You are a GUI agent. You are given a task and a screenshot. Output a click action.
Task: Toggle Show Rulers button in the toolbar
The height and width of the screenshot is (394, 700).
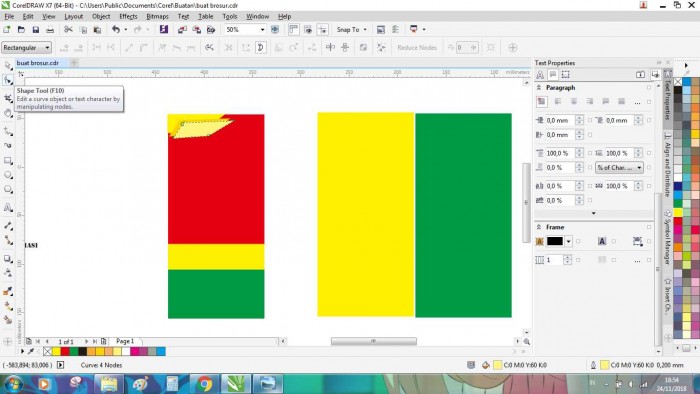[293, 29]
